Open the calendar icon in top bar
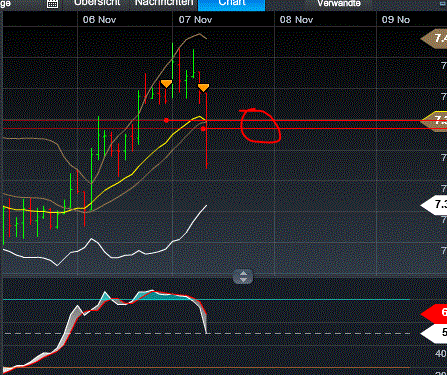447x375 pixels. pyautogui.click(x=52, y=4)
